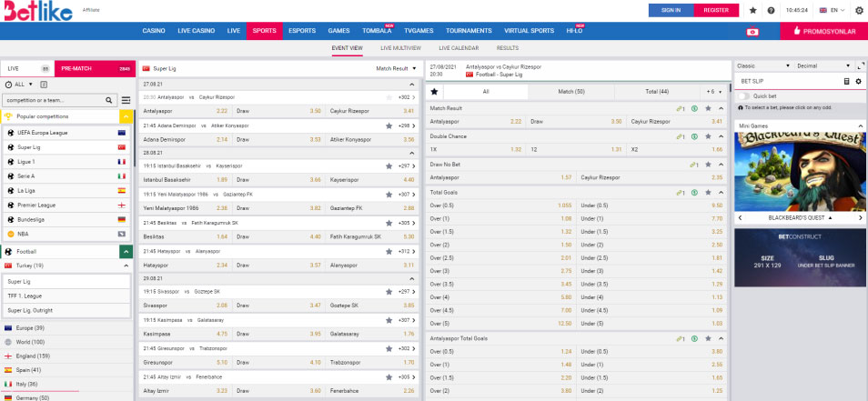
Task: Collapse the Turkey (19) region
Action: click(x=126, y=266)
